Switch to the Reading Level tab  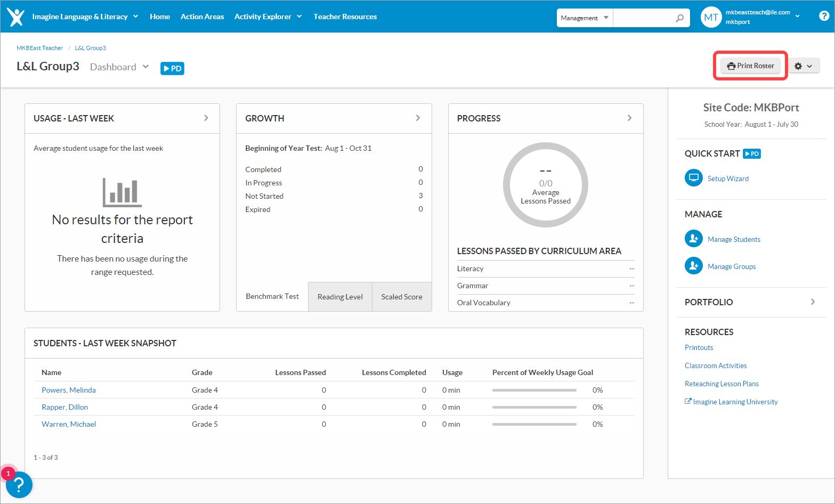tap(340, 297)
